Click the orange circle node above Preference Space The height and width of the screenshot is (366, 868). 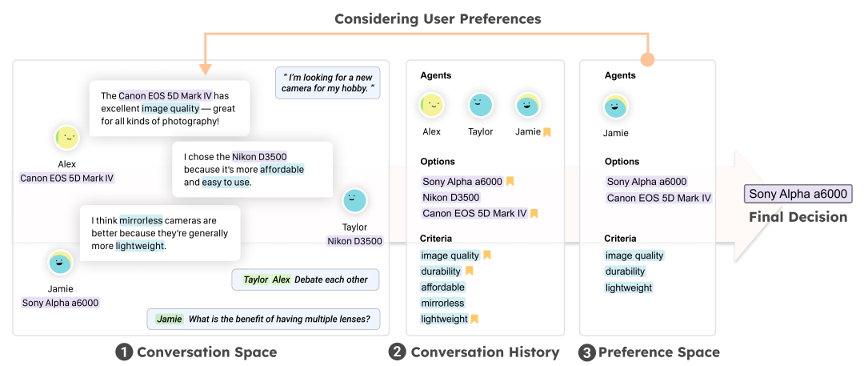point(648,60)
